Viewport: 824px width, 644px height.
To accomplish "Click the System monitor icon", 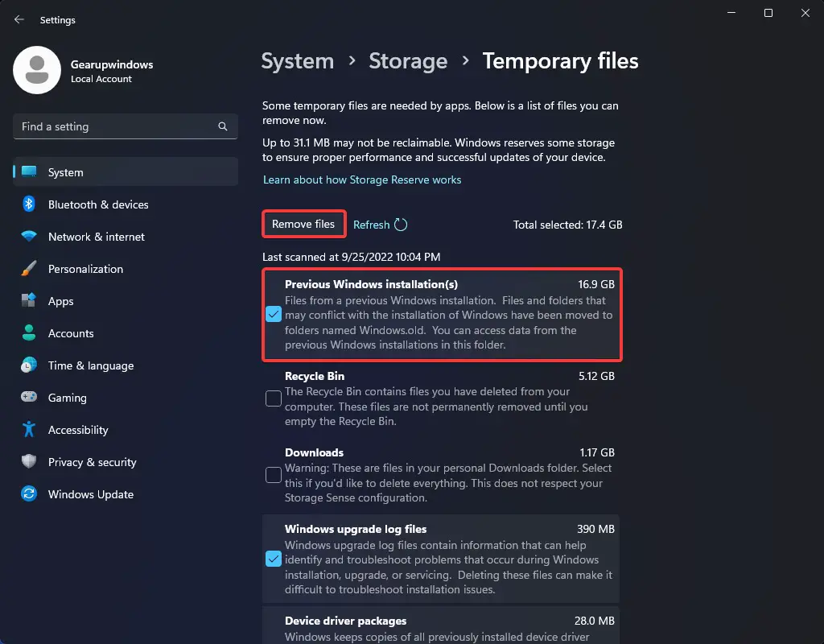I will pos(29,172).
